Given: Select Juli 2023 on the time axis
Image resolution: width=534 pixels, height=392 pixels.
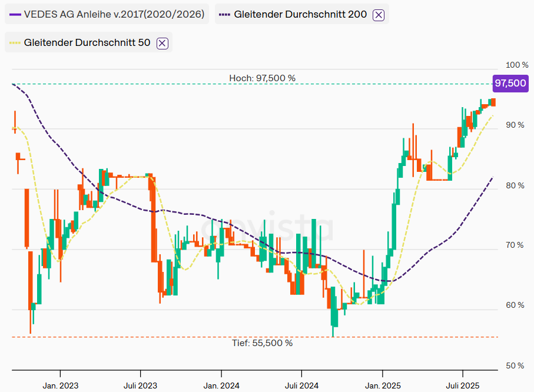Looking at the screenshot, I should (141, 386).
